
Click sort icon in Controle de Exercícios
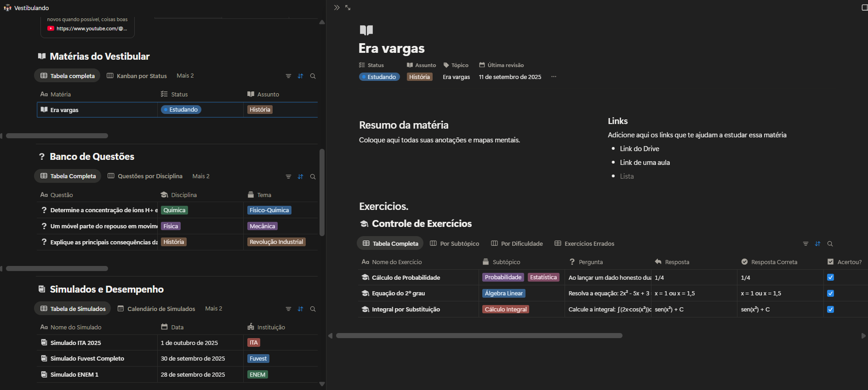(x=817, y=244)
